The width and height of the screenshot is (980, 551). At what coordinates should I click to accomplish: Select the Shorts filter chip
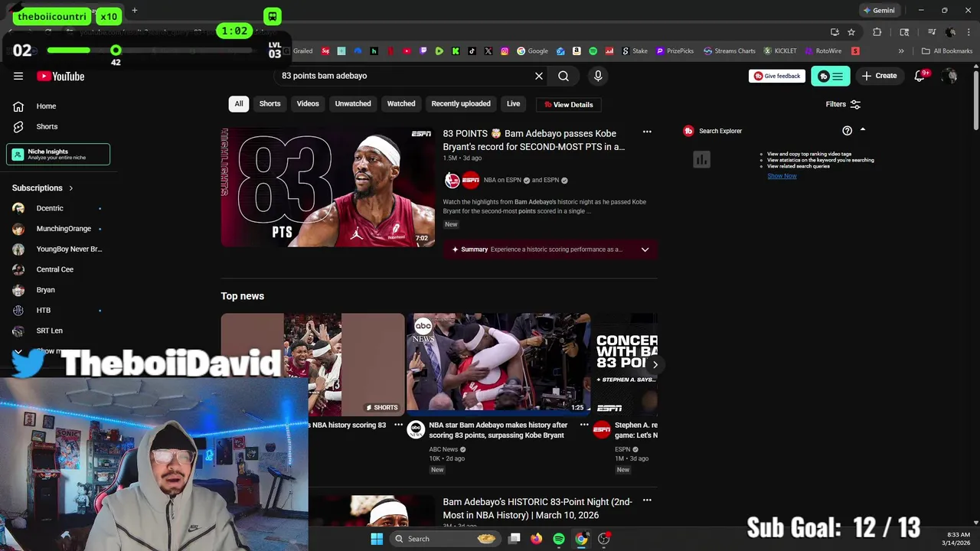pos(269,103)
